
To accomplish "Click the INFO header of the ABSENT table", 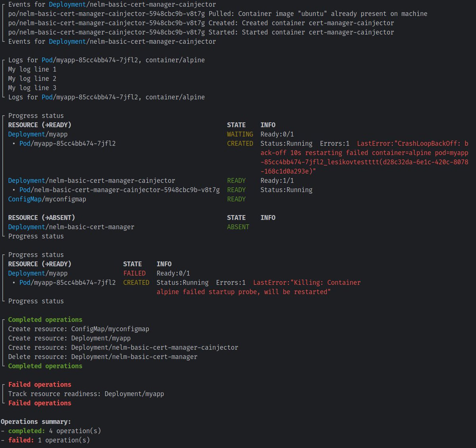I will click(x=268, y=218).
